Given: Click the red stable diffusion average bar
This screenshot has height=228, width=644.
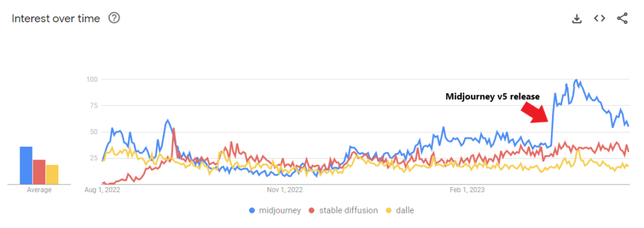Looking at the screenshot, I should point(39,172).
